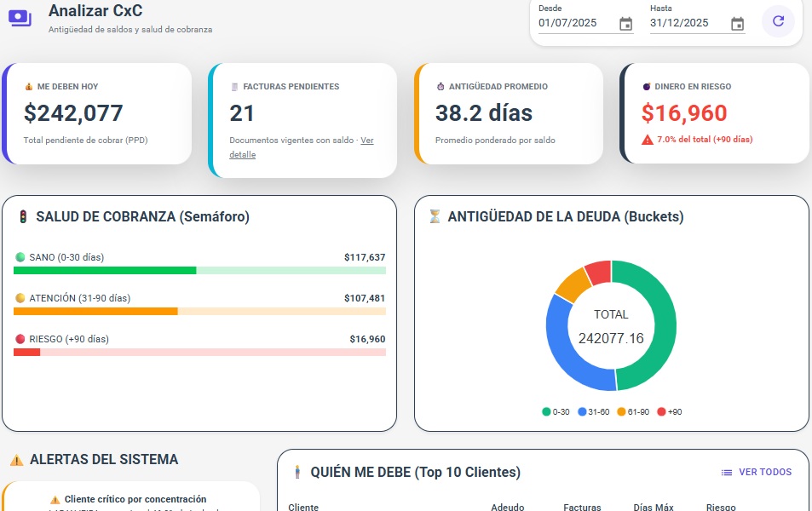Open the Desde date calendar picker
The image size is (812, 511).
click(625, 24)
